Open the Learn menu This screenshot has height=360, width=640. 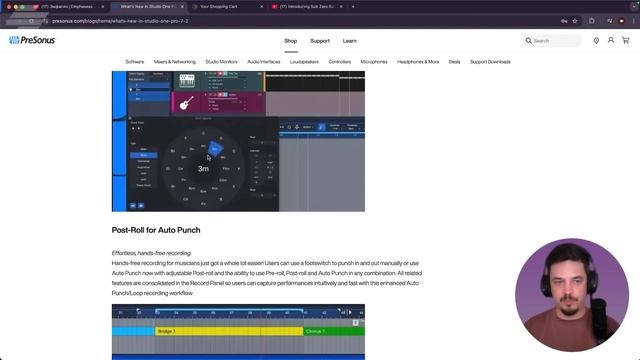coord(349,41)
